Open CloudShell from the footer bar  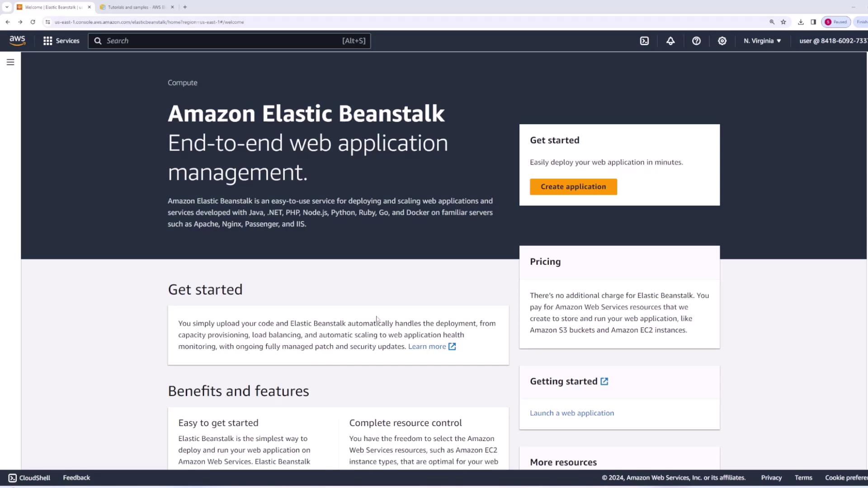click(29, 478)
